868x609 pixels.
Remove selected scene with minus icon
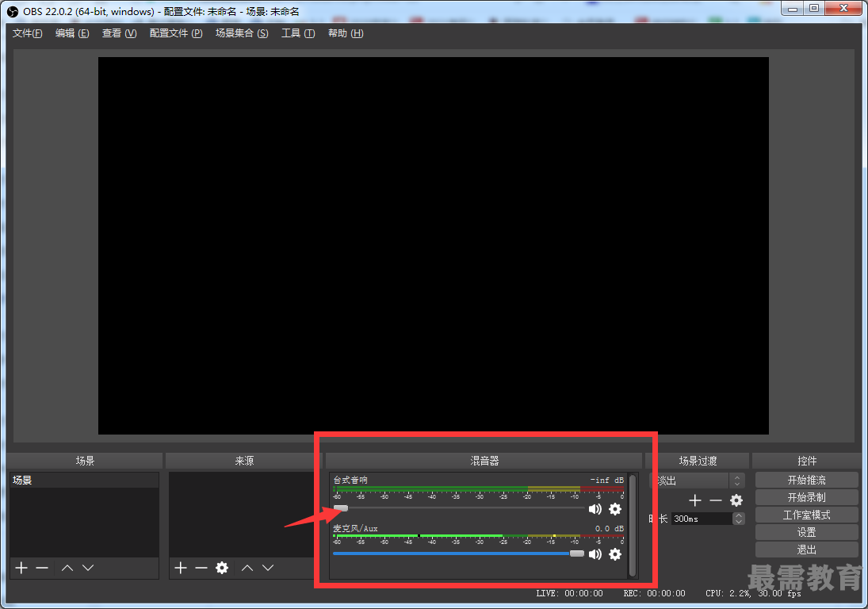coord(42,568)
